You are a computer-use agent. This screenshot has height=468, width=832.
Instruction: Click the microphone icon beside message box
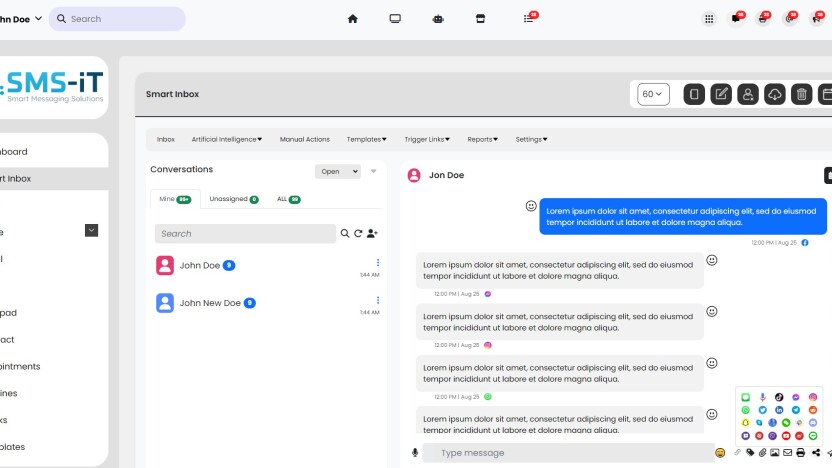[415, 453]
